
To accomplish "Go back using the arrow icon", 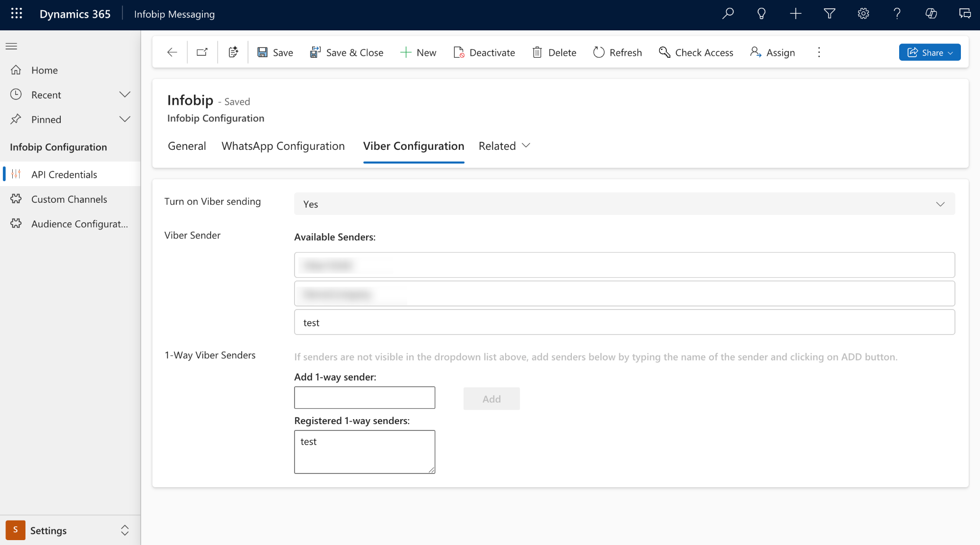I will point(172,52).
